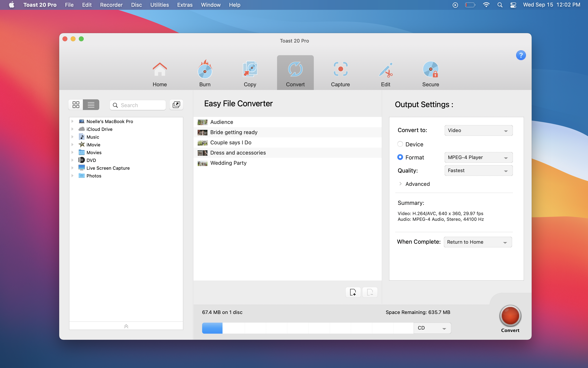
Task: Select the Dress and accessories thumbnail
Action: click(202, 153)
